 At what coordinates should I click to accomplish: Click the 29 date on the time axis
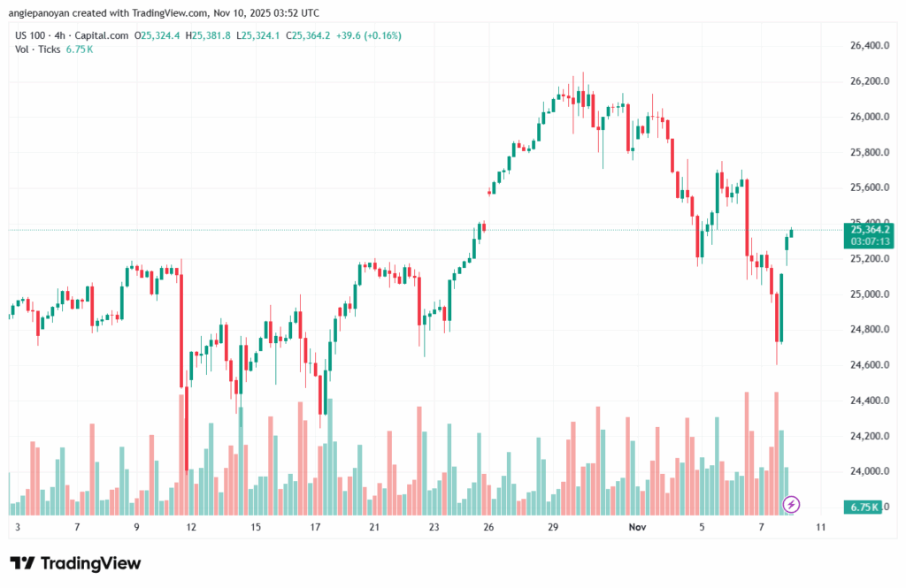(553, 527)
